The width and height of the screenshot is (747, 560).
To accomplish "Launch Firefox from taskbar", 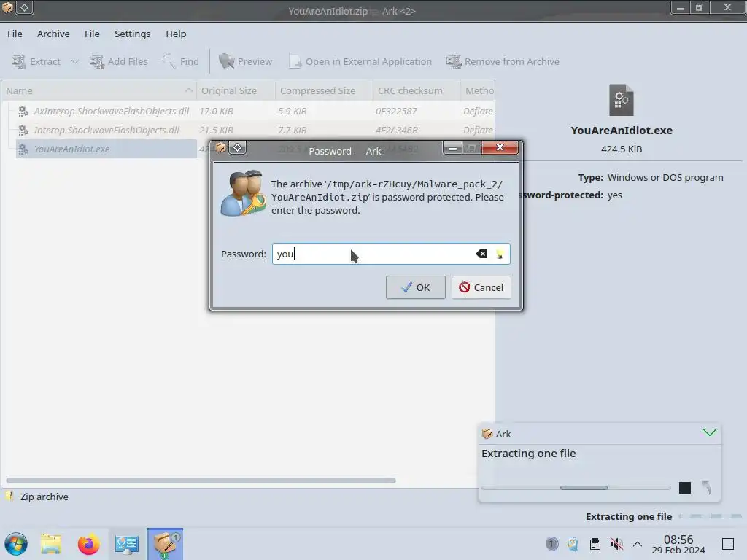I will pyautogui.click(x=89, y=544).
